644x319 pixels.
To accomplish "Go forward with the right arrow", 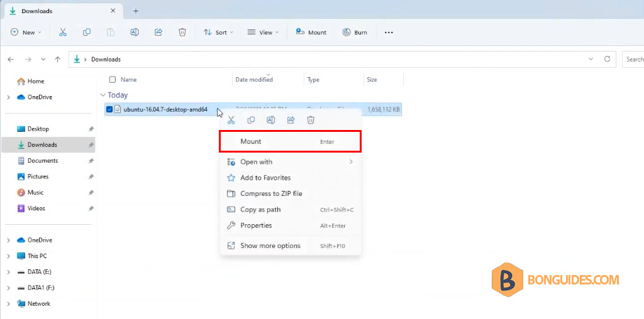I will (28, 60).
